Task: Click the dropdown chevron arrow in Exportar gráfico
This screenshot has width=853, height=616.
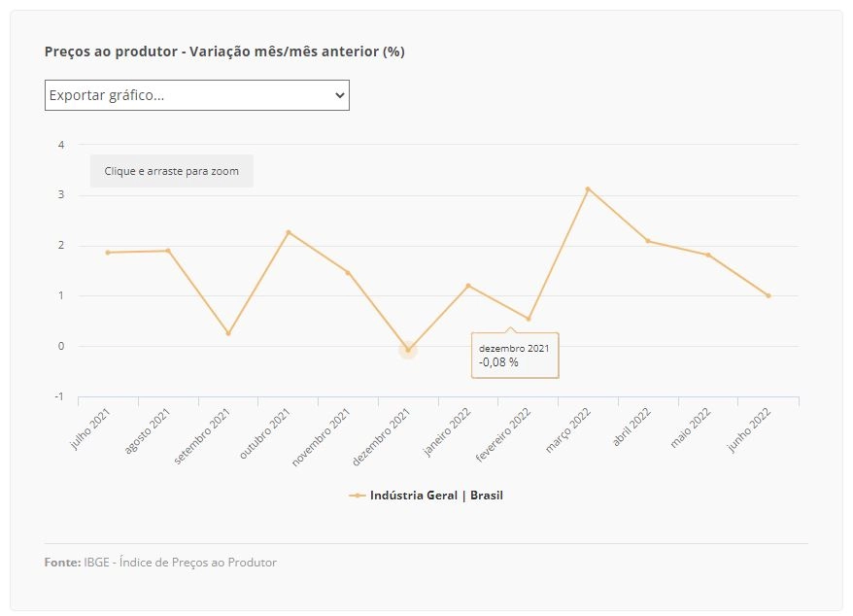Action: (x=339, y=95)
